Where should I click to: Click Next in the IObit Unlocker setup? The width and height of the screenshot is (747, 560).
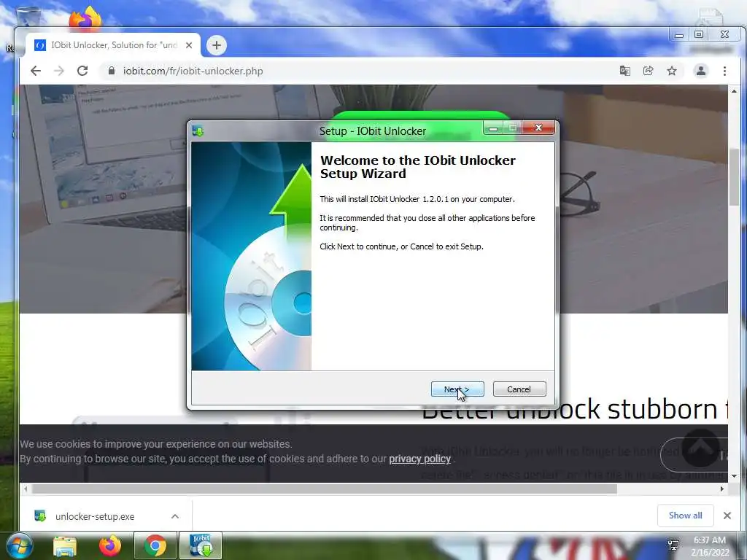pyautogui.click(x=457, y=389)
